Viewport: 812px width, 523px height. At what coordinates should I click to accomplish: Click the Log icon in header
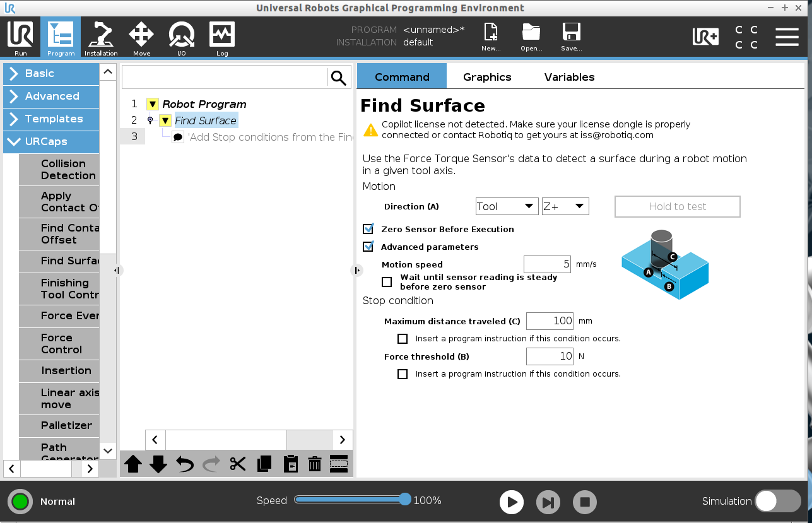221,37
